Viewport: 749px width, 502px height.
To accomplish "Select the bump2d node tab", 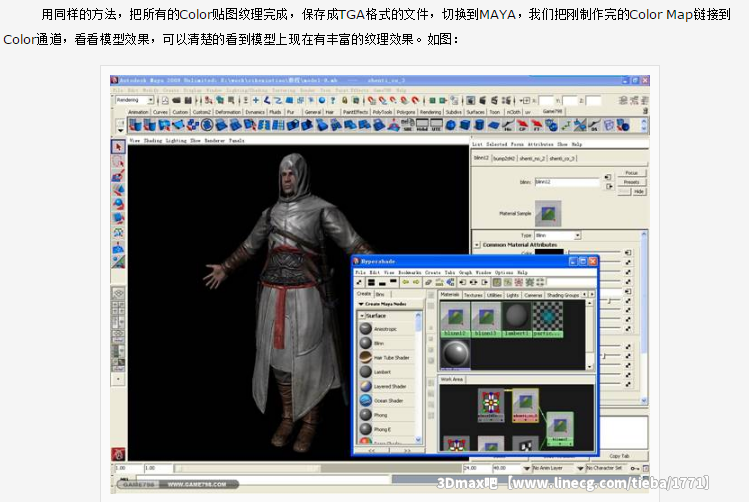I will (x=504, y=158).
